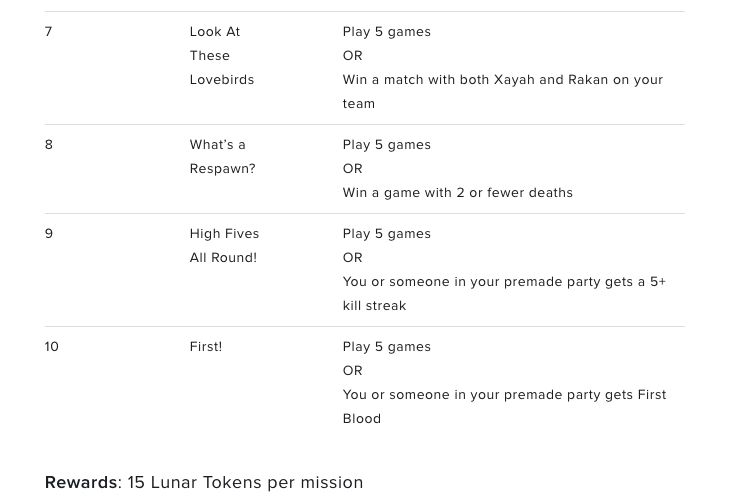Click mission number 7 cell

coord(48,32)
